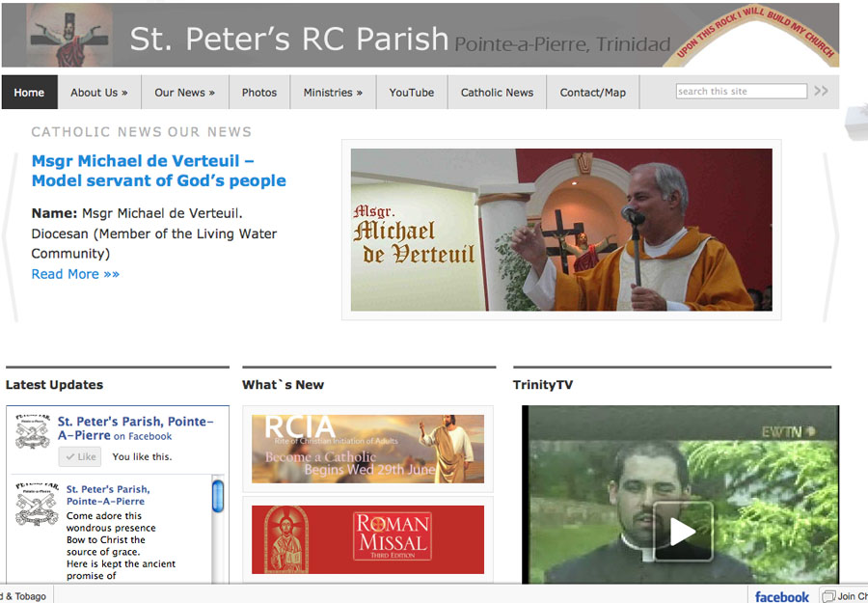Click the 'Pointe-a-Pierre, Trinidad' header subtitle
868x603 pixels.
(562, 44)
